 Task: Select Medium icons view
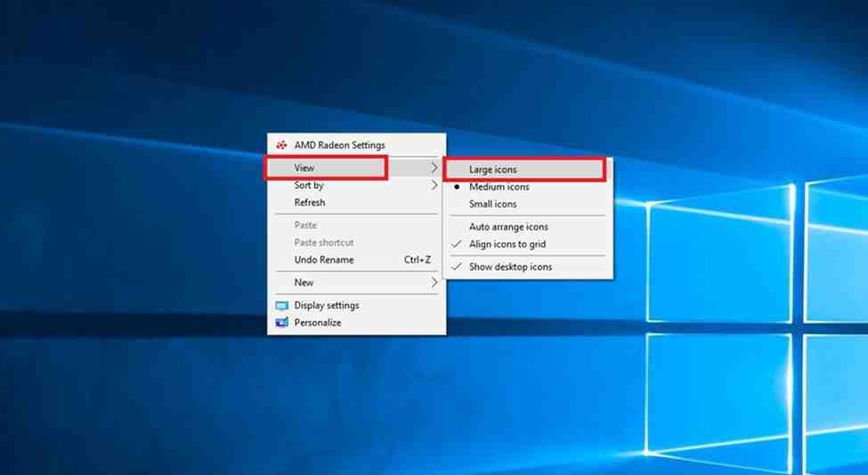(x=528, y=187)
